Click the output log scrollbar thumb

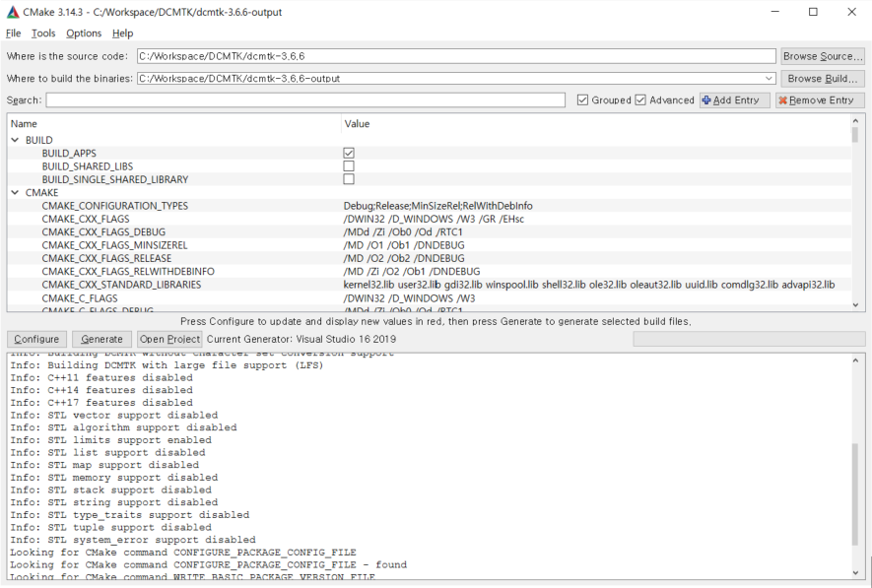coord(855,494)
